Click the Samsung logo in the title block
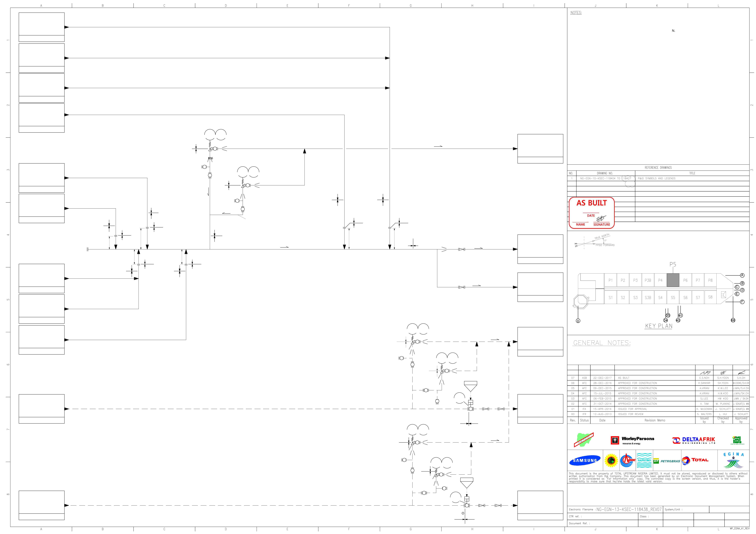 pos(584,460)
